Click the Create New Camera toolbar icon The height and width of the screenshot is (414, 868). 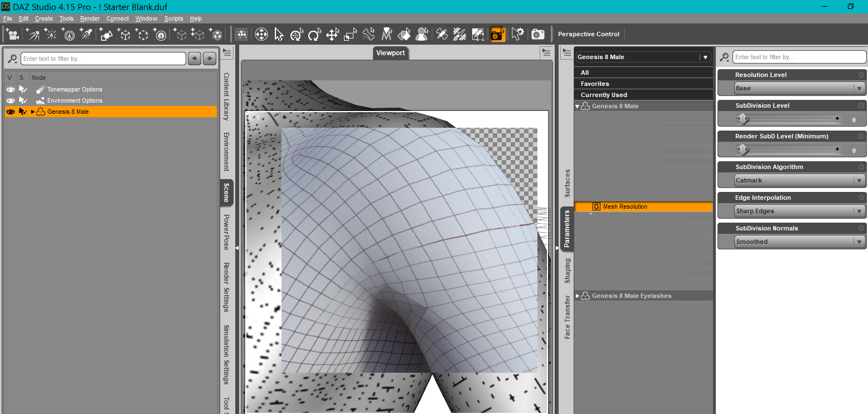pyautogui.click(x=13, y=34)
